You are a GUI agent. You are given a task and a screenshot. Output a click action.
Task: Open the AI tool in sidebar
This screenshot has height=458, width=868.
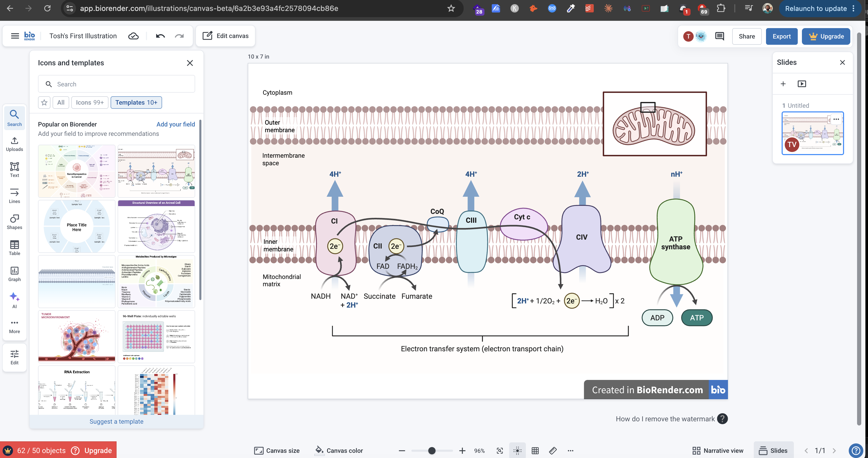pyautogui.click(x=14, y=300)
